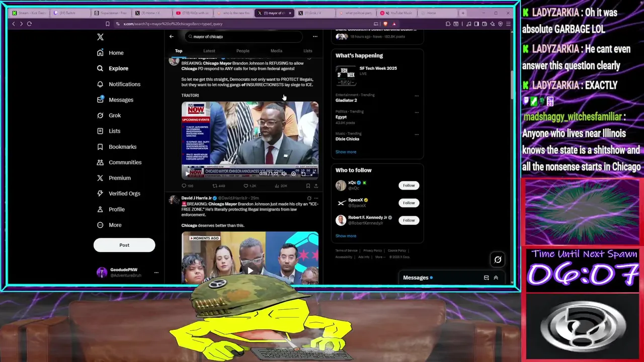This screenshot has width=644, height=362.
Task: Switch to YouTube Music browser tab
Action: (397, 13)
